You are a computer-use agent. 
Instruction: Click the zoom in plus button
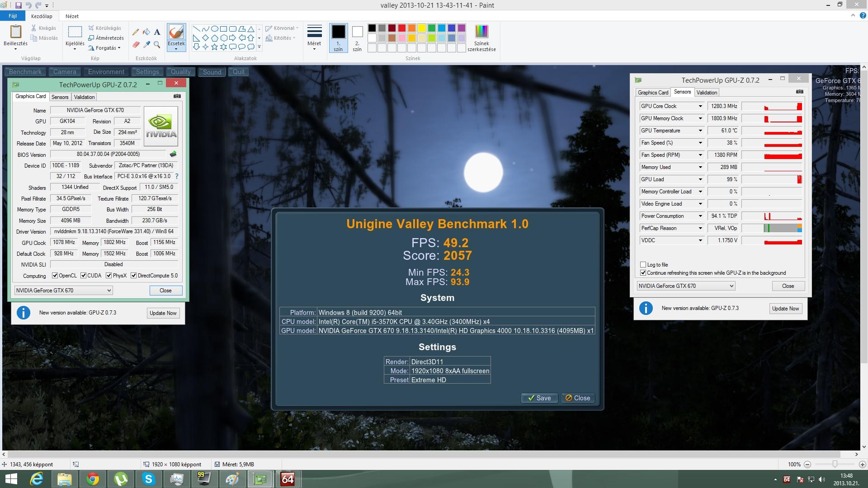(862, 465)
